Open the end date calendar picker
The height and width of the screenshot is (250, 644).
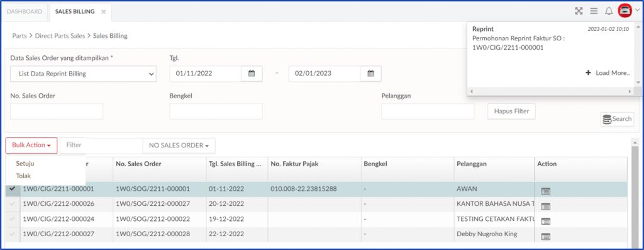pos(370,74)
